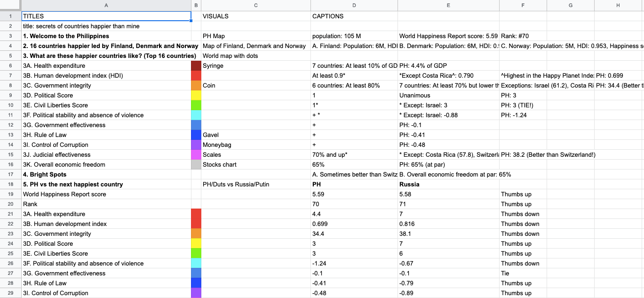Select '1. Welcome to the Philippines' cell

pyautogui.click(x=106, y=36)
